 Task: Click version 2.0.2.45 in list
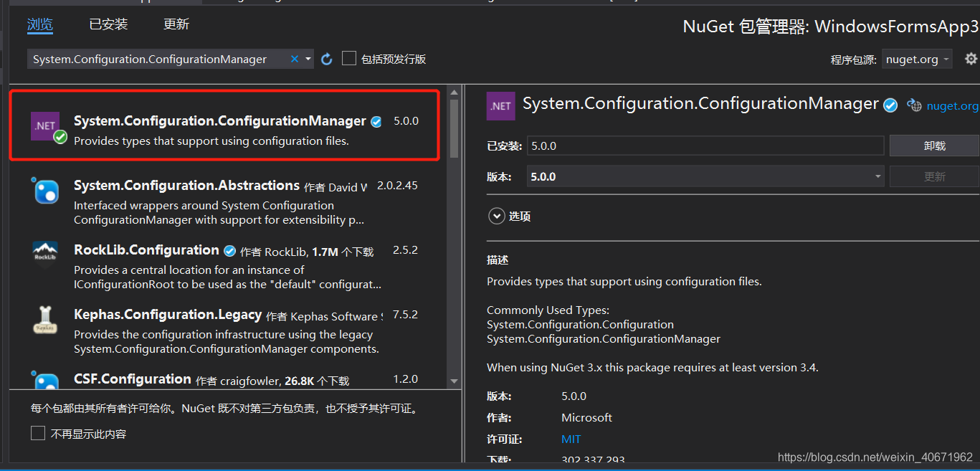pyautogui.click(x=397, y=186)
